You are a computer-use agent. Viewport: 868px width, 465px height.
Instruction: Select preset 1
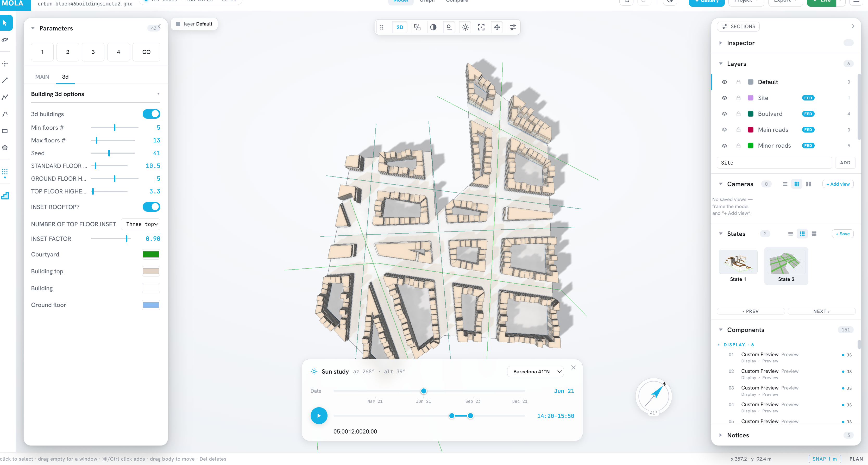[x=42, y=52]
